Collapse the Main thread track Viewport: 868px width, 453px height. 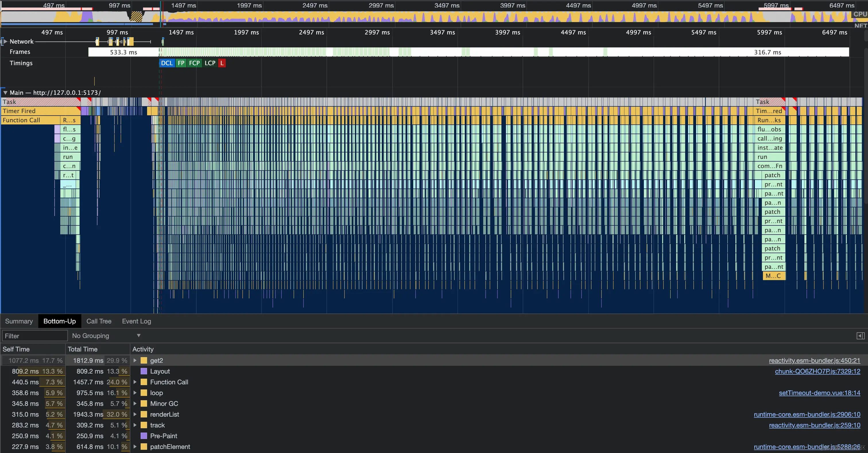click(5, 93)
